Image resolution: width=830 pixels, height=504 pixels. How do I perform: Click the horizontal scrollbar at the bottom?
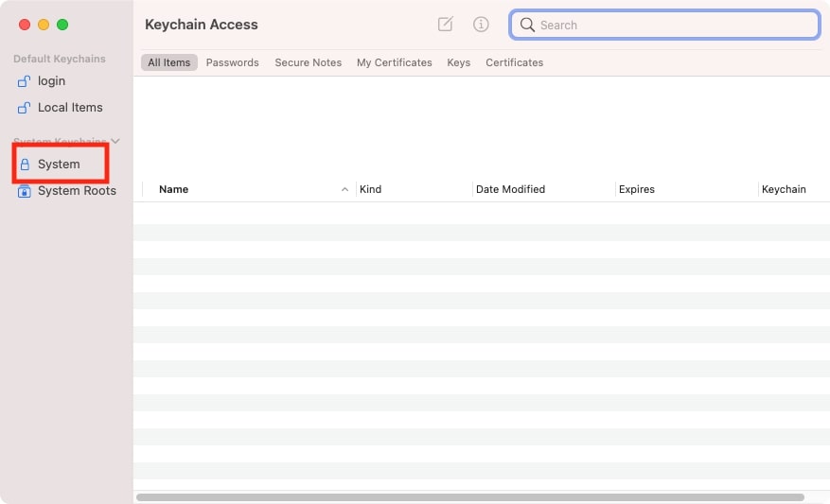pos(470,497)
